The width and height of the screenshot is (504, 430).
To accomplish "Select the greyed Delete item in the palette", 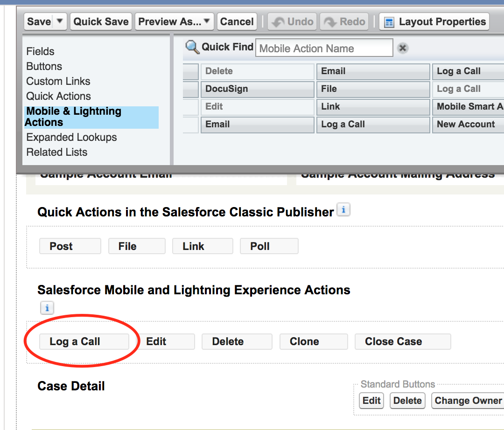I will click(258, 71).
